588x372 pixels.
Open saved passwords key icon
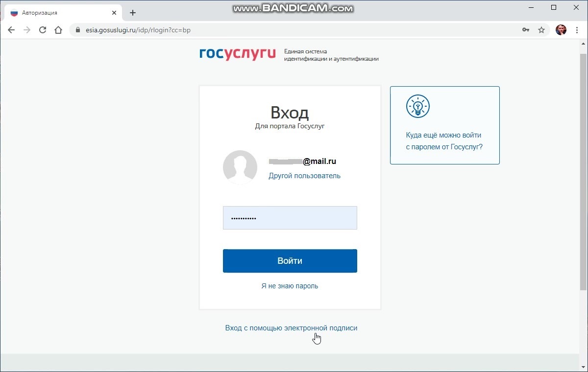point(526,30)
